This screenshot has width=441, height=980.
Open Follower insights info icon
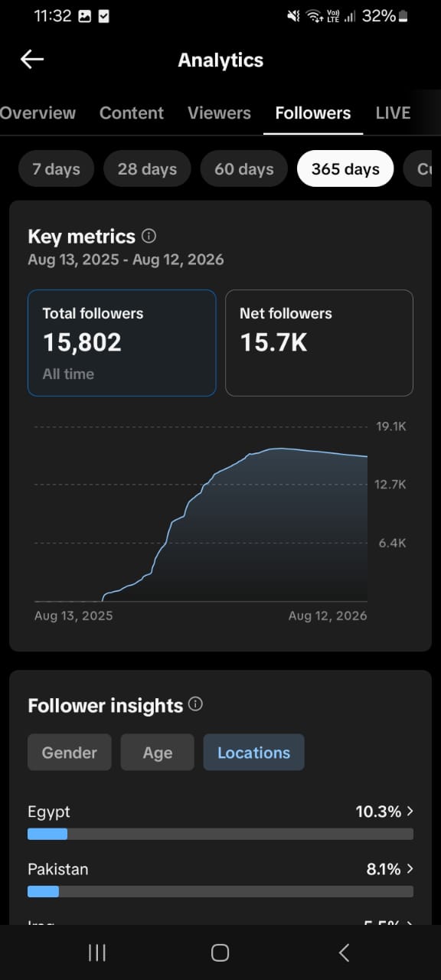(x=195, y=704)
